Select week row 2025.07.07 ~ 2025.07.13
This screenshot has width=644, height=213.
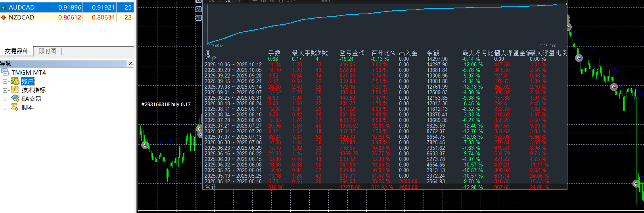tap(233, 137)
